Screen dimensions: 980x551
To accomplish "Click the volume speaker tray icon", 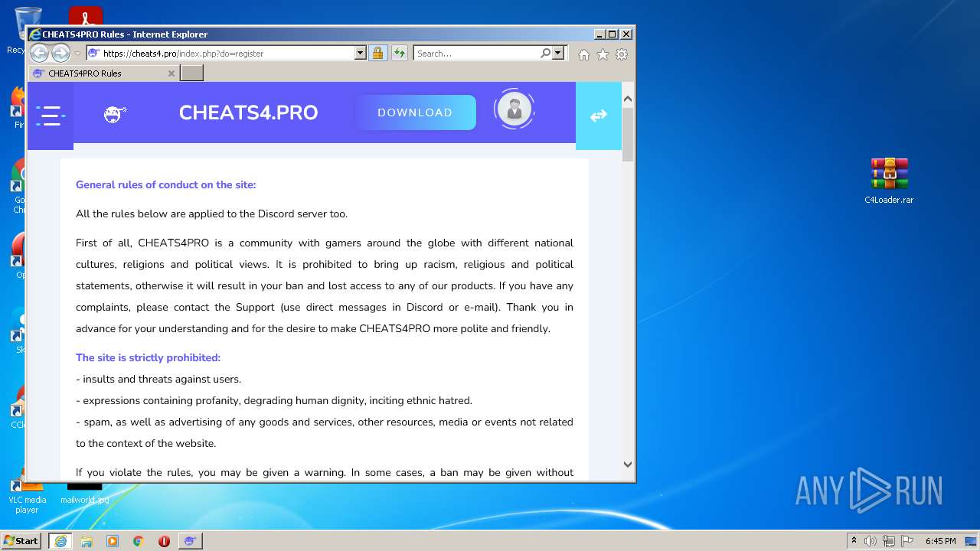I will (871, 541).
